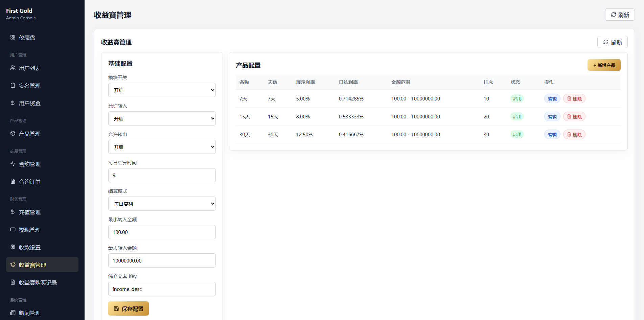Open 仪表盘 in the sidebar
The image size is (644, 320).
click(x=42, y=38)
